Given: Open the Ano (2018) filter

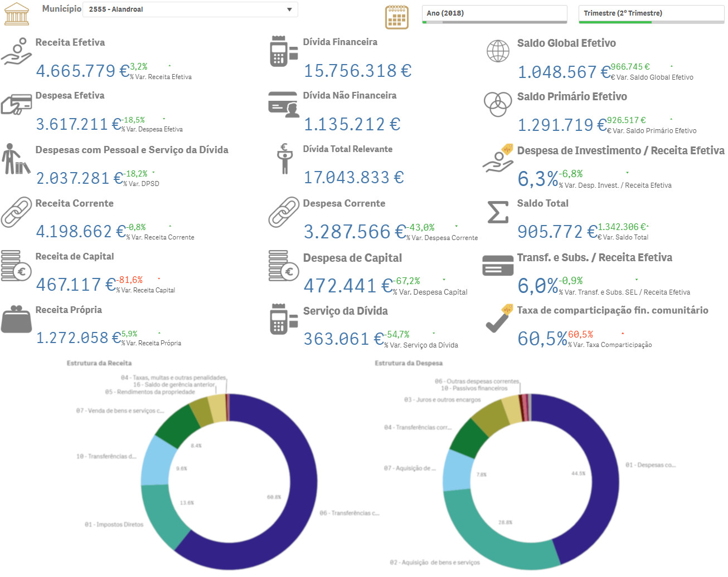Looking at the screenshot, I should pos(494,13).
